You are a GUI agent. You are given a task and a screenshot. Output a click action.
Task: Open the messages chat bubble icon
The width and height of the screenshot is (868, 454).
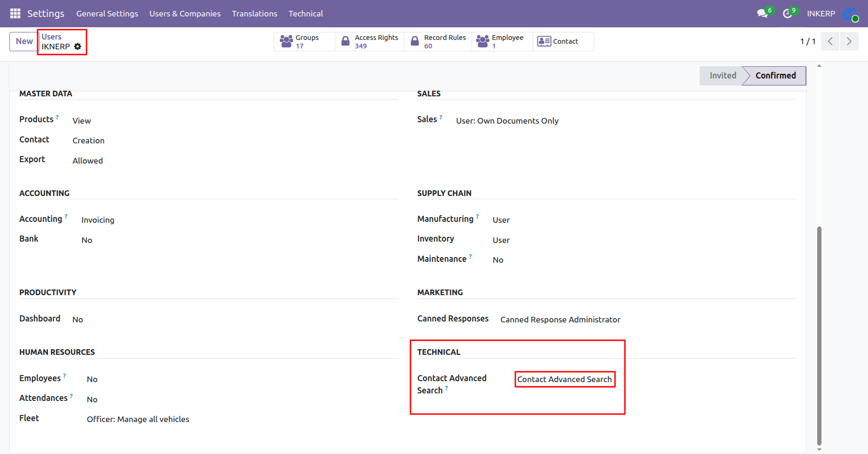(763, 14)
